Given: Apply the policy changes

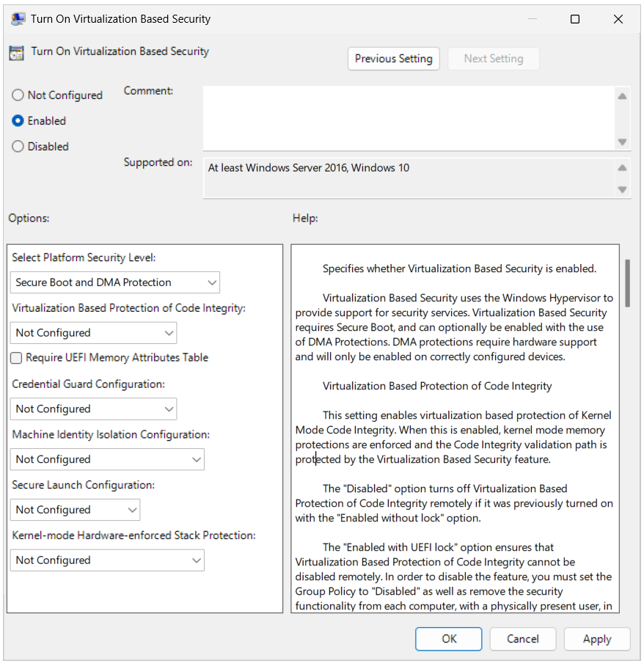Looking at the screenshot, I should point(597,639).
